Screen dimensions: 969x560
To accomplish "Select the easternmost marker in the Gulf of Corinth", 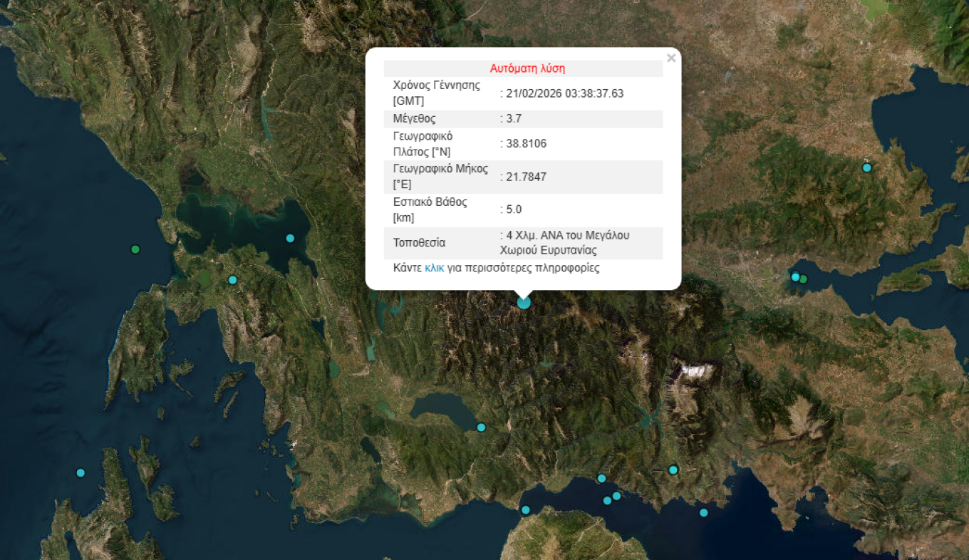I will click(x=704, y=511).
